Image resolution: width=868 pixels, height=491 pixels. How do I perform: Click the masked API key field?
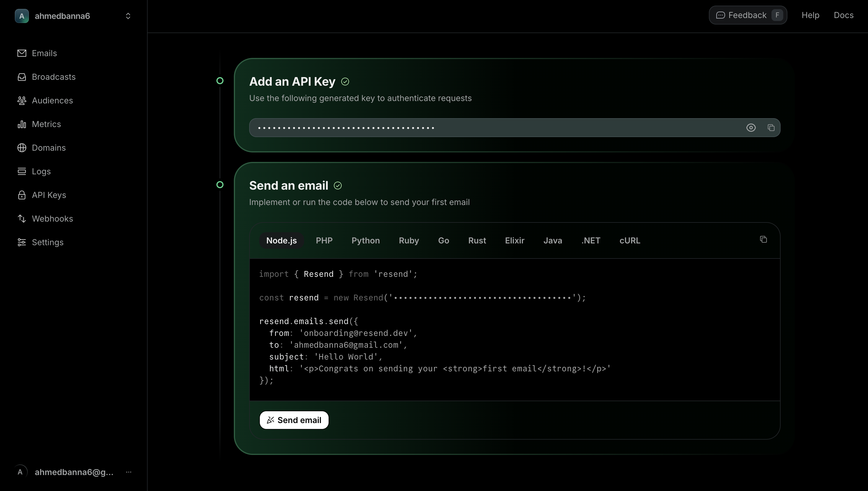click(515, 127)
